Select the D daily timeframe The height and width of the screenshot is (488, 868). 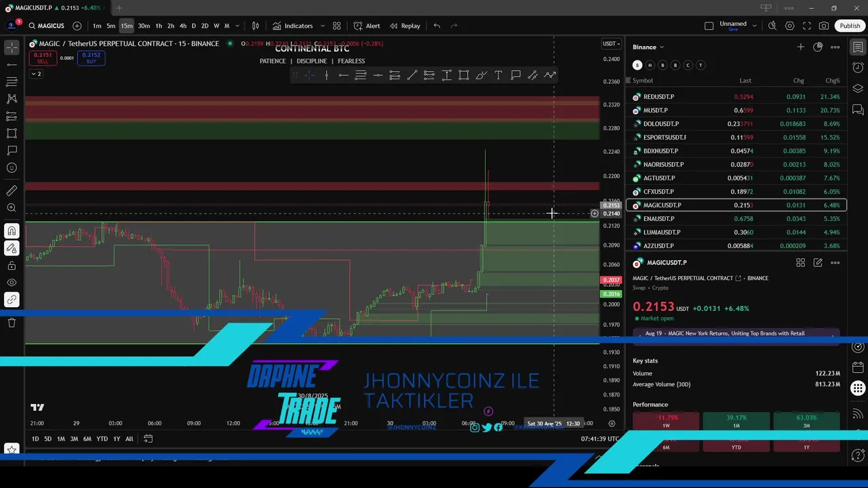pyautogui.click(x=194, y=26)
